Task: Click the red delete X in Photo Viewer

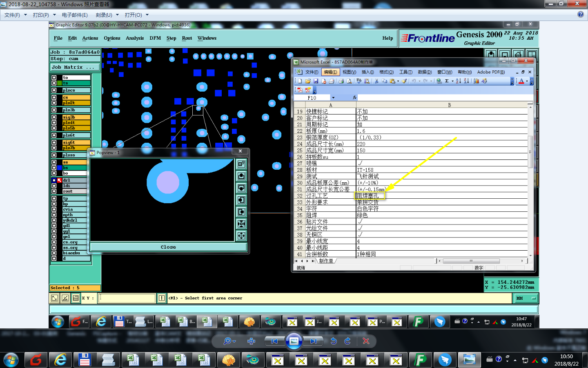Action: point(366,341)
